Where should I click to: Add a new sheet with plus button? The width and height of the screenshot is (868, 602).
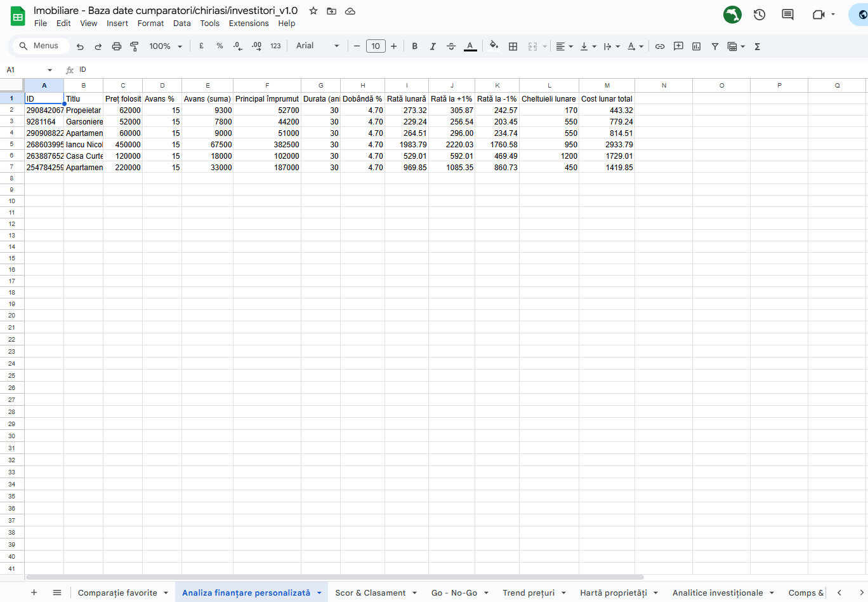(x=34, y=592)
